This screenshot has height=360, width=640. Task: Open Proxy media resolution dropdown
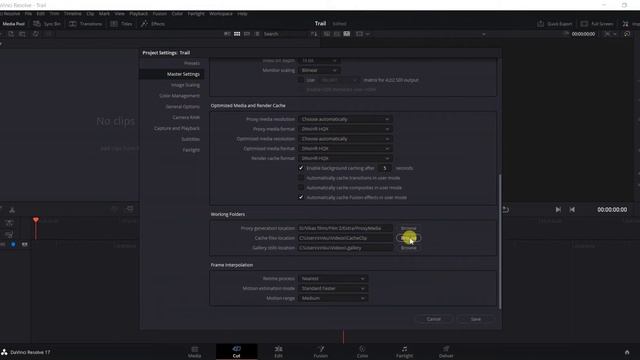pos(345,119)
